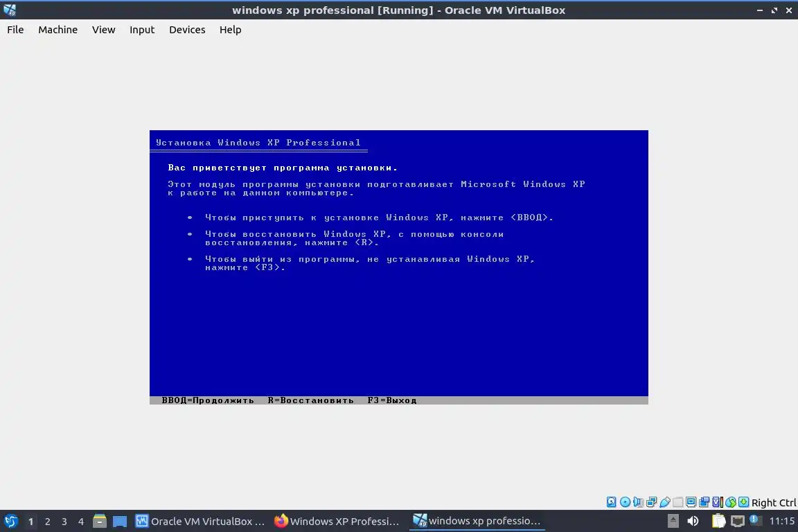The height and width of the screenshot is (532, 798).
Task: Open the Input menu
Action: [x=142, y=30]
